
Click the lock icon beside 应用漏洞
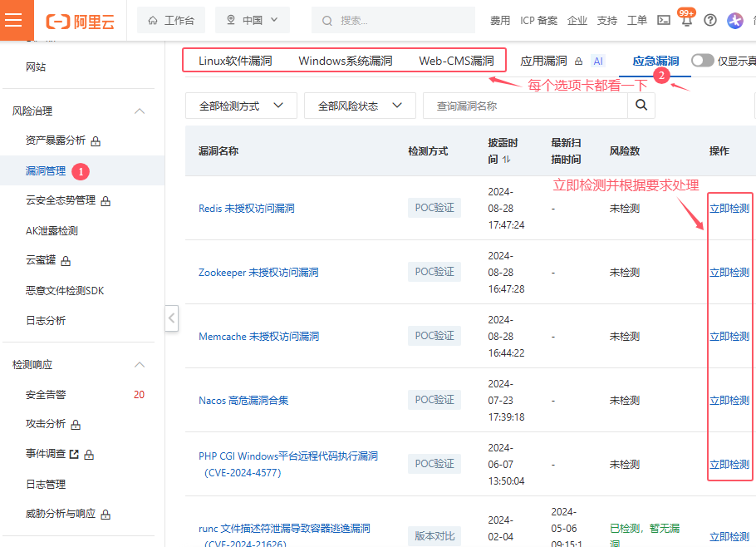pos(578,62)
